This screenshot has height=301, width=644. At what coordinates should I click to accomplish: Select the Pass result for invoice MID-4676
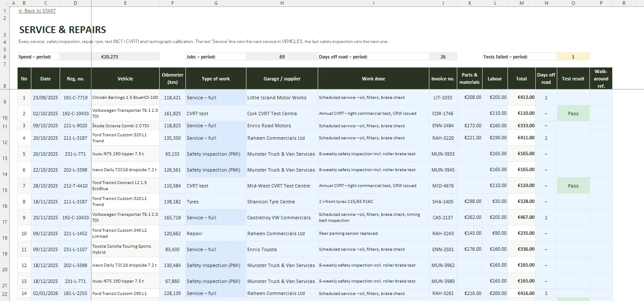(x=573, y=186)
